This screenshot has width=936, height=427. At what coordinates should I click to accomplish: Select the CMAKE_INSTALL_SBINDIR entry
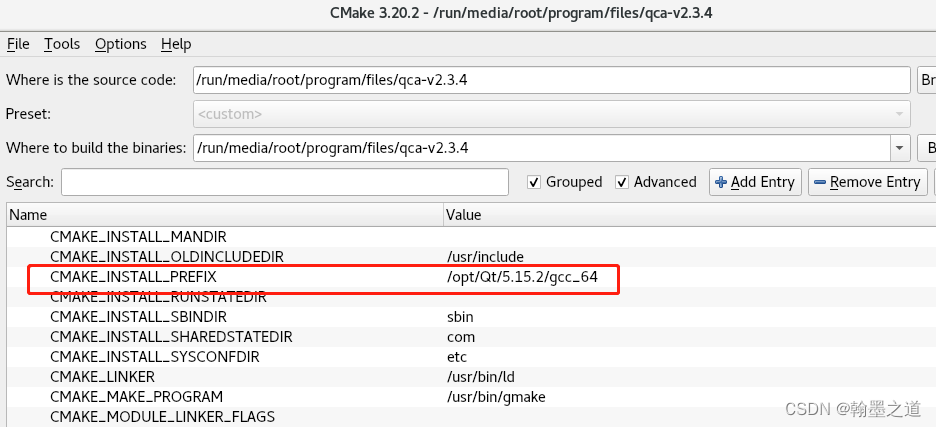click(138, 317)
